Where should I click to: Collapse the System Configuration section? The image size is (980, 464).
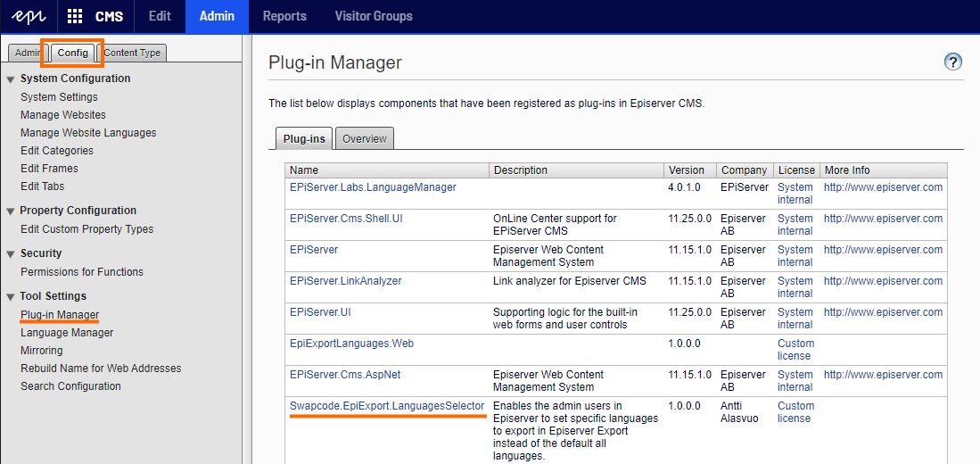click(x=11, y=79)
